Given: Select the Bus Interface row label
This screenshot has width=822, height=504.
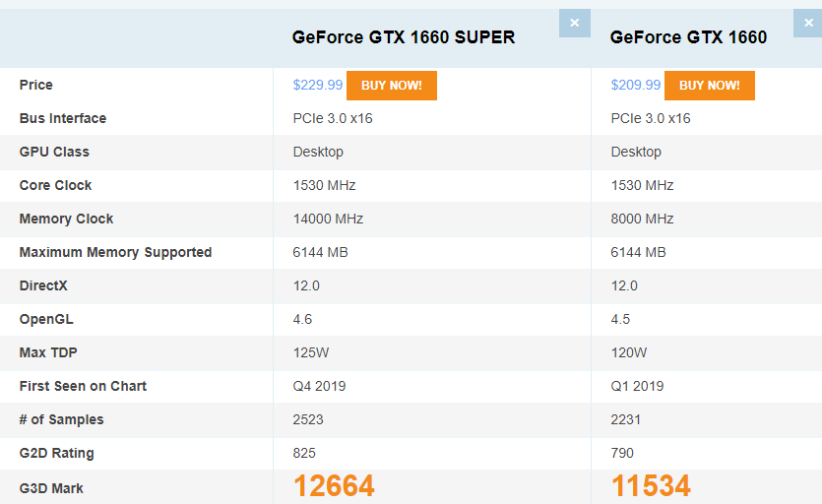Looking at the screenshot, I should (x=63, y=119).
